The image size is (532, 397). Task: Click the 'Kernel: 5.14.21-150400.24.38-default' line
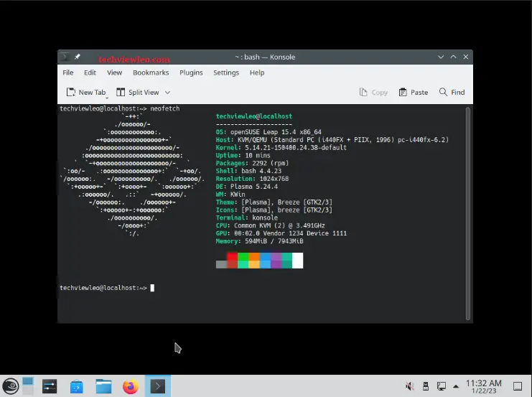[281, 148]
